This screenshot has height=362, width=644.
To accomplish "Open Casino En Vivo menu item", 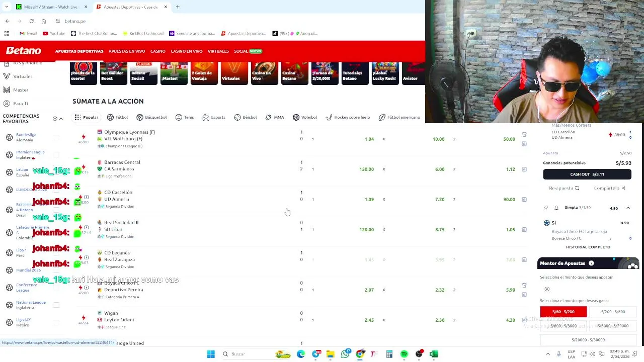I will (186, 51).
